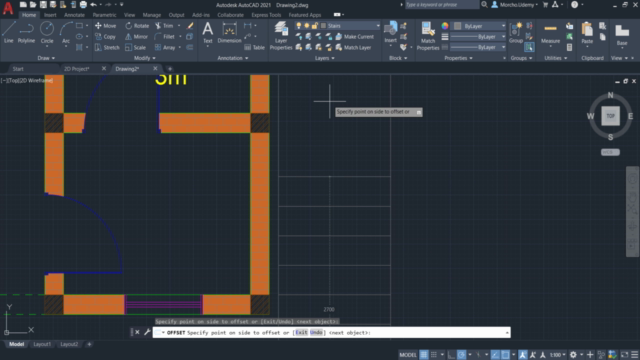This screenshot has width=640, height=360.
Task: Expand the Draw panel
Action: (46, 58)
